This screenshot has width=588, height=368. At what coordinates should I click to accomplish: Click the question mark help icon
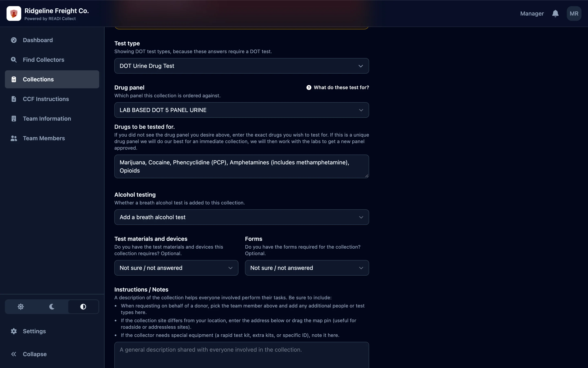click(x=308, y=87)
